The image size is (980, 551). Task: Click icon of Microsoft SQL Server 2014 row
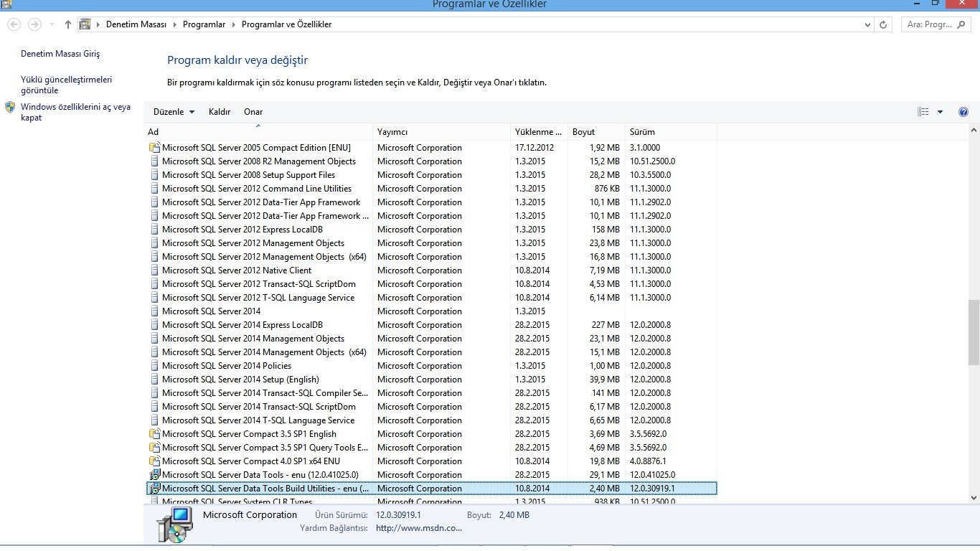(x=154, y=311)
